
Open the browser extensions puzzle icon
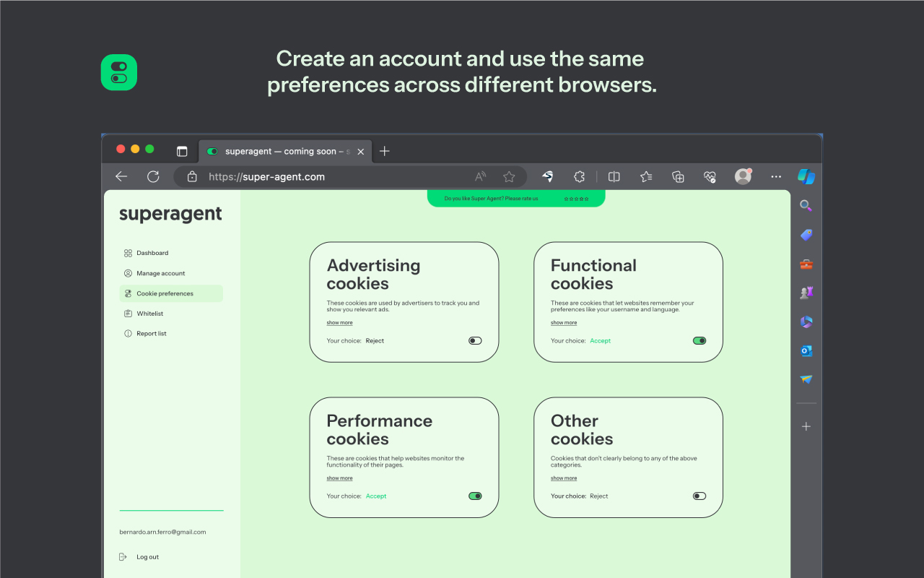tap(579, 176)
